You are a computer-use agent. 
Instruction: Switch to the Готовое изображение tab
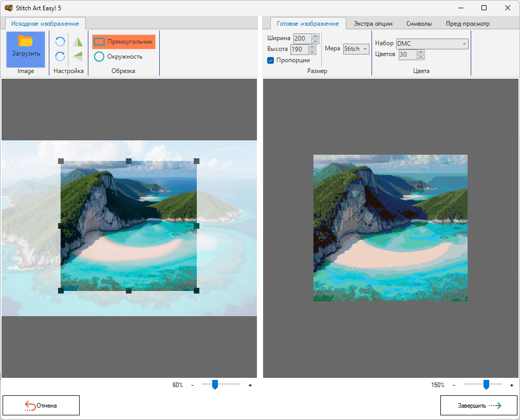308,24
